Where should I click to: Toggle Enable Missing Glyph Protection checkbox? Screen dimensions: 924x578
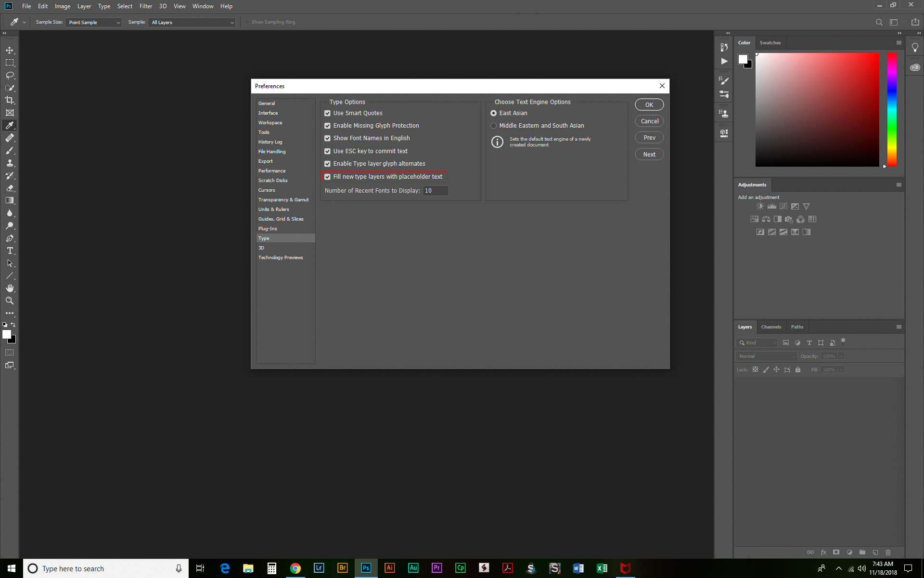(327, 126)
